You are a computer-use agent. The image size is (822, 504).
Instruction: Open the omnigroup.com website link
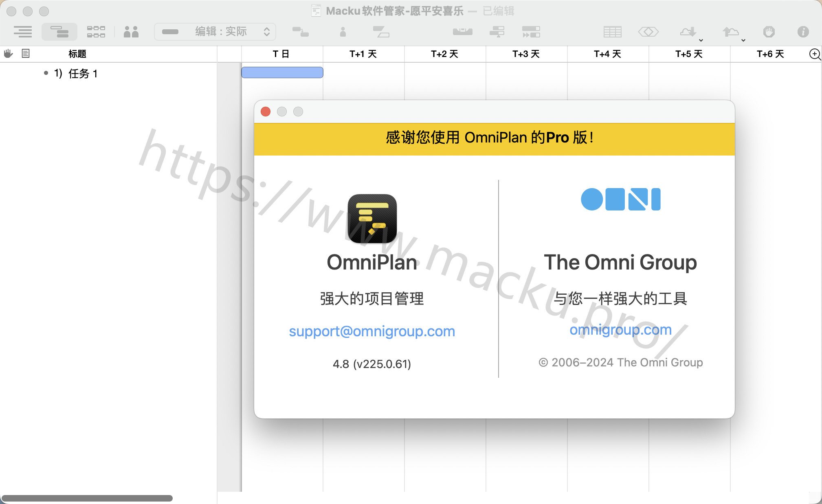620,329
